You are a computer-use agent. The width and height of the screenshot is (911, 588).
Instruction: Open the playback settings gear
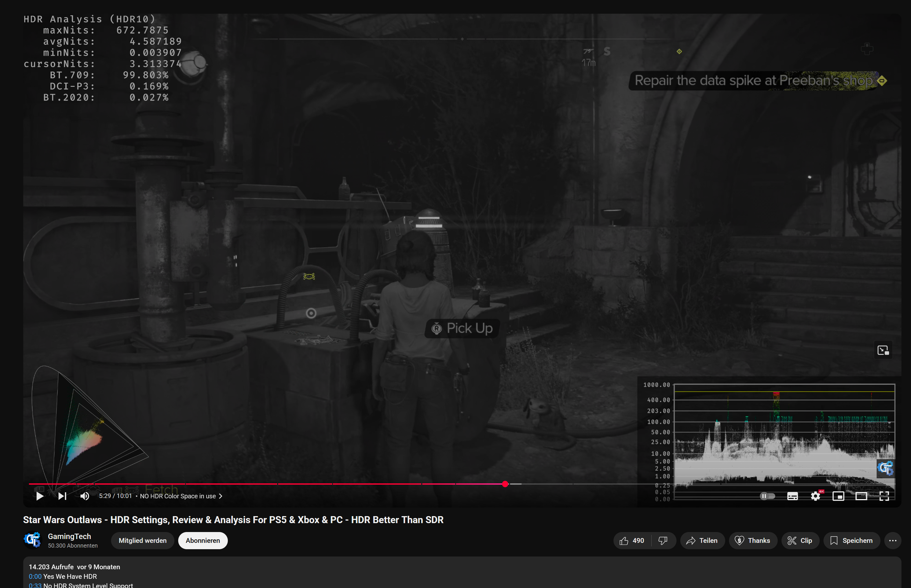(815, 495)
